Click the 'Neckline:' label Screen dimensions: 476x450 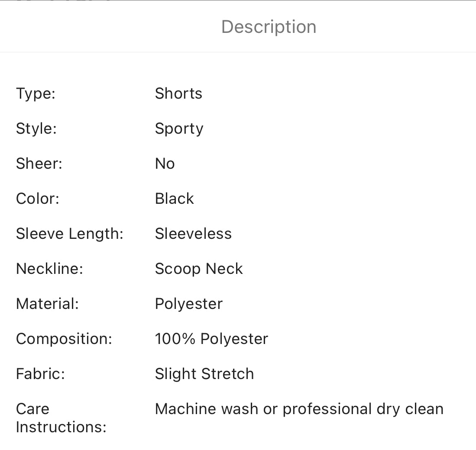(49, 269)
